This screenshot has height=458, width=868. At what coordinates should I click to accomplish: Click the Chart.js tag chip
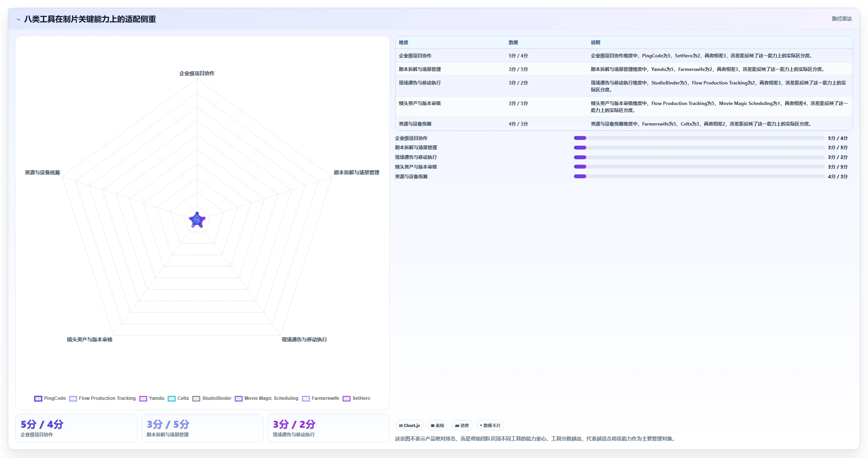pyautogui.click(x=410, y=425)
